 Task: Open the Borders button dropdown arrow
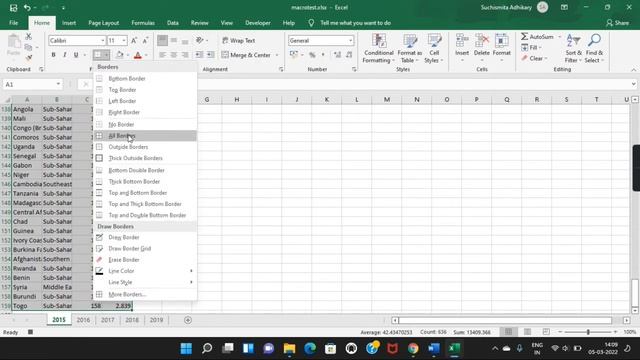click(107, 55)
